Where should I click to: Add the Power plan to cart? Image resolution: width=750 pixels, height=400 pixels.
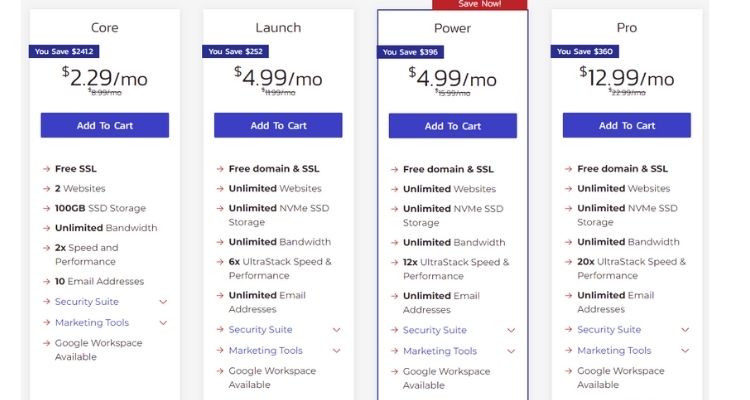(452, 126)
